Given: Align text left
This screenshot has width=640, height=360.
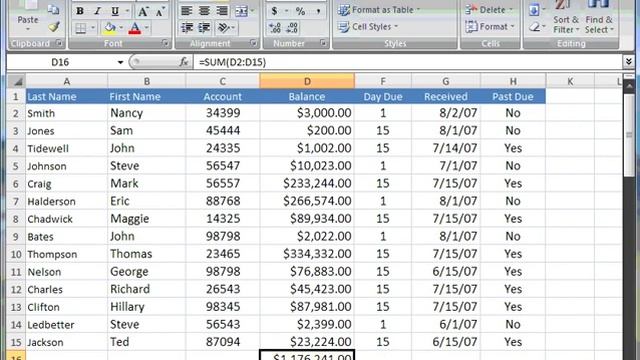Looking at the screenshot, I should 187,11.
